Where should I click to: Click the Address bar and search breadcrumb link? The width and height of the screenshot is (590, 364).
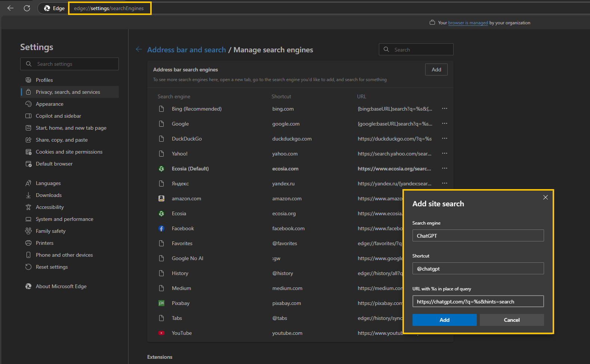(x=186, y=50)
